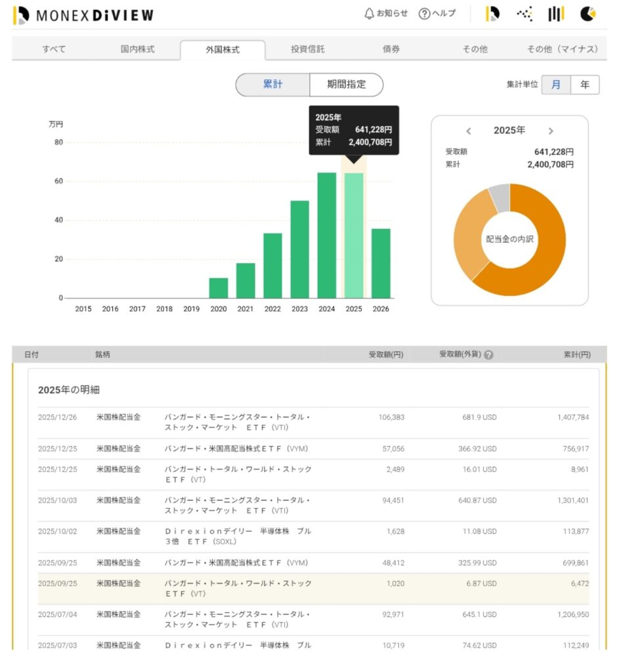The height and width of the screenshot is (672, 619).
Task: Click the 銘柄 column header
Action: pyautogui.click(x=102, y=354)
